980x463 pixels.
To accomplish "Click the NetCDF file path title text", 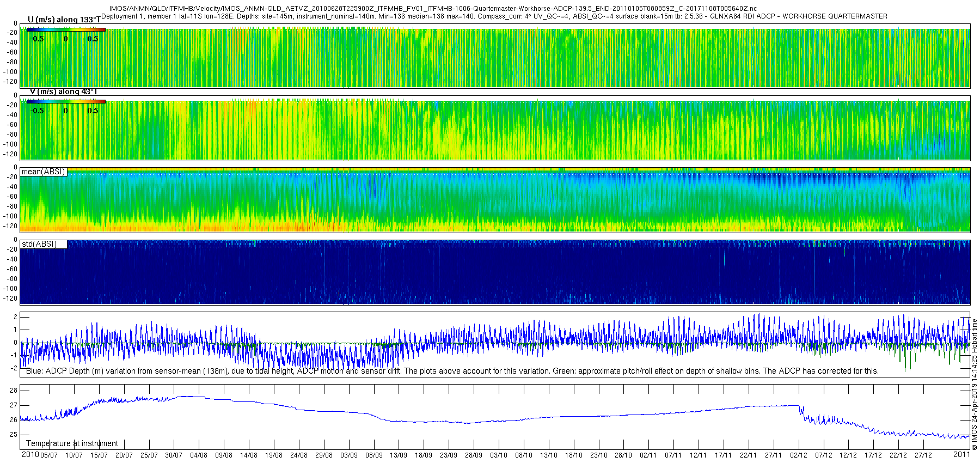I will pyautogui.click(x=433, y=9).
